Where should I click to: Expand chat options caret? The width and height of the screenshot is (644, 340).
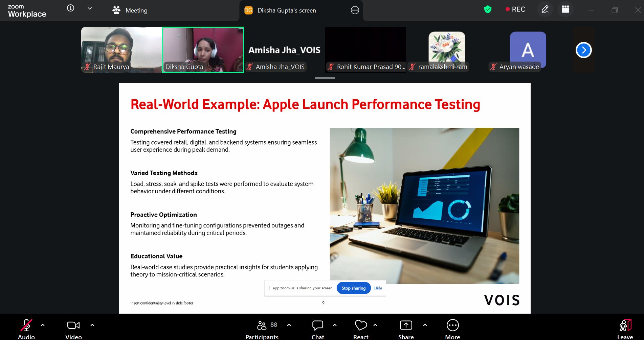coord(335,325)
